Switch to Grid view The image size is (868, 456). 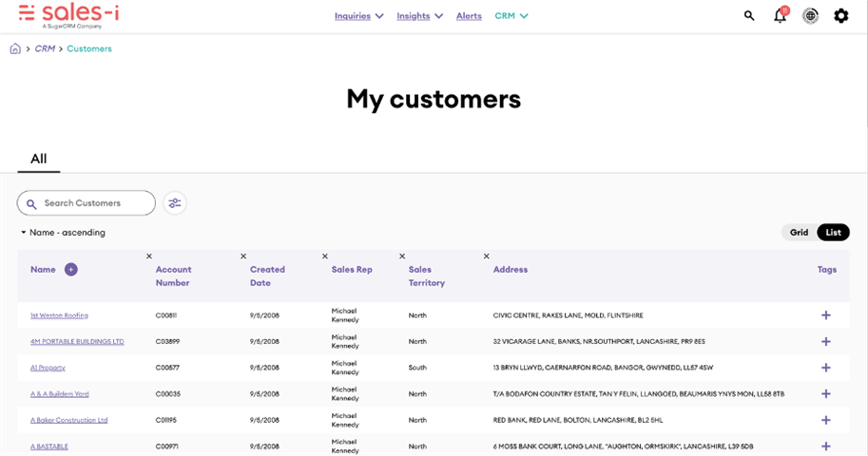[799, 233]
